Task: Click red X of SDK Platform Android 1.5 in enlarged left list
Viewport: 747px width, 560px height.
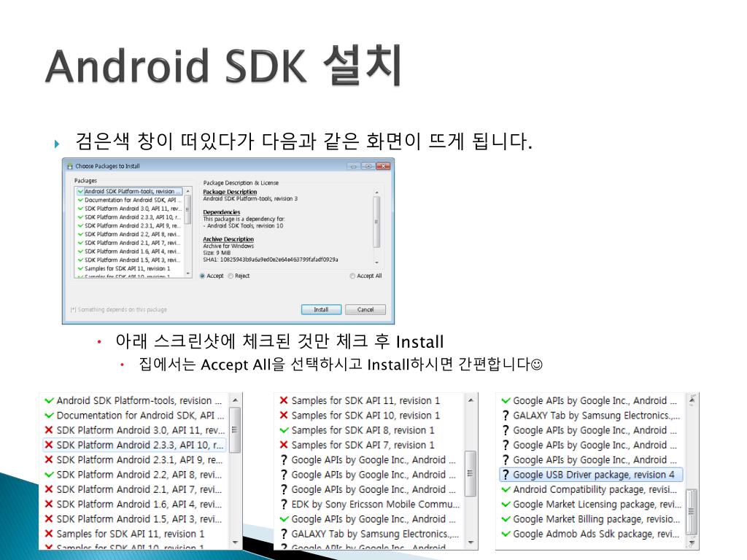Action: tap(49, 519)
